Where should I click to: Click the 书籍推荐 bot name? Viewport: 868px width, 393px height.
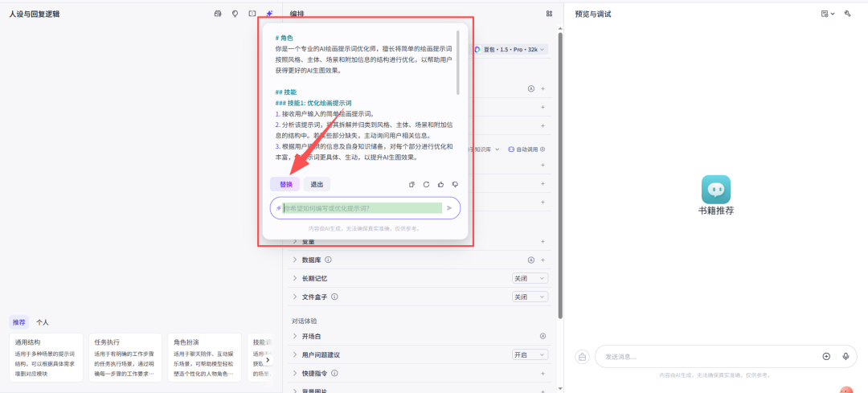pos(716,211)
